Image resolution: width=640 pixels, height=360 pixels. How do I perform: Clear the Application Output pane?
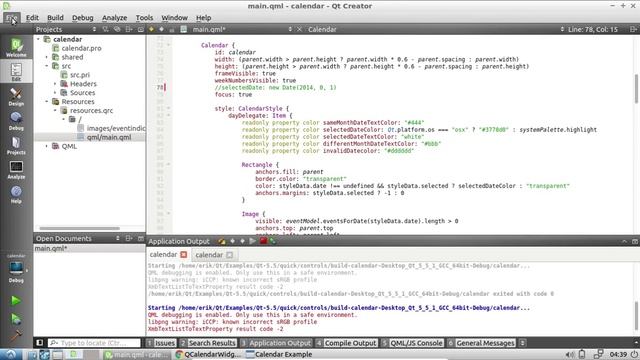tap(222, 241)
